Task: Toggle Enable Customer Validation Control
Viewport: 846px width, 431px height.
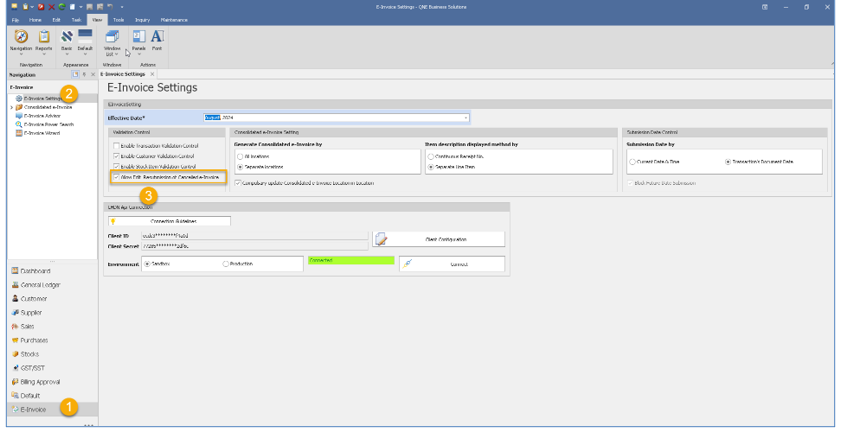Action: (116, 156)
